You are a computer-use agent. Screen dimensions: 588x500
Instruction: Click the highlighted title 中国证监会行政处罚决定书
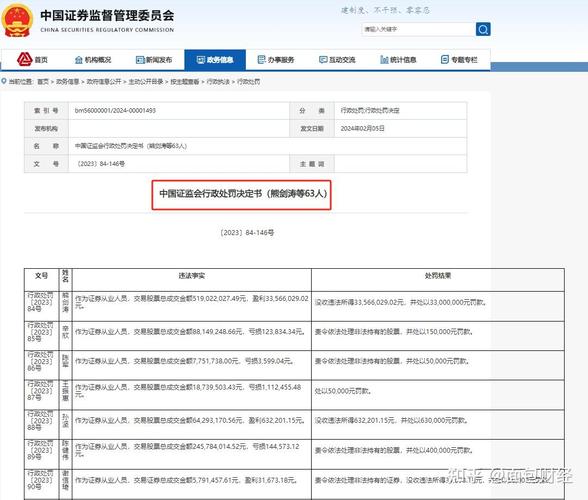[x=243, y=194]
